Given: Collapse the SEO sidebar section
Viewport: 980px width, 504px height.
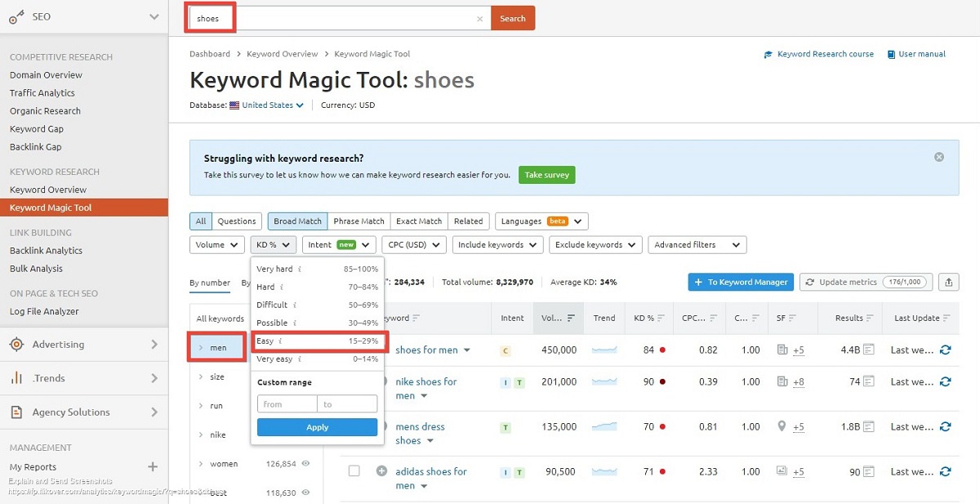Looking at the screenshot, I should click(x=154, y=16).
